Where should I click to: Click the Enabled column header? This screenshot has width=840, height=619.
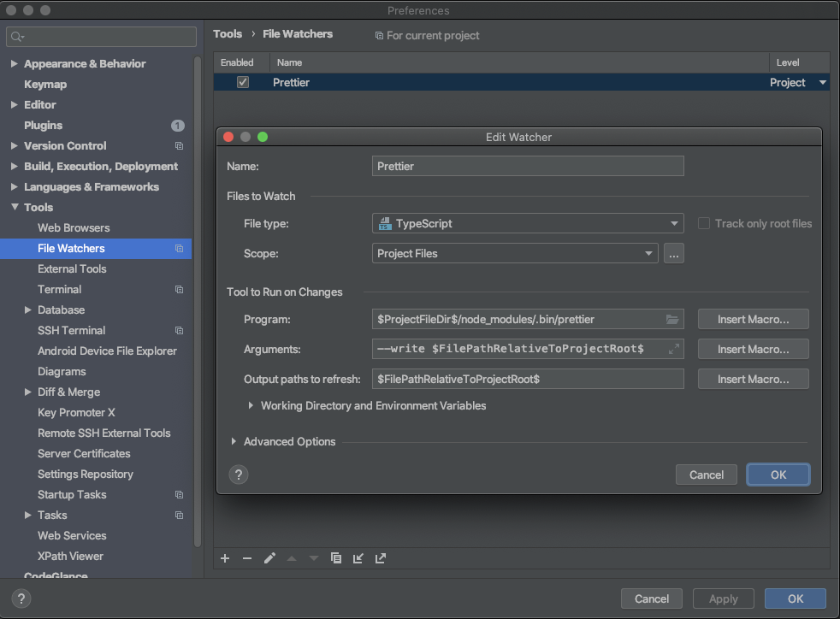click(237, 62)
